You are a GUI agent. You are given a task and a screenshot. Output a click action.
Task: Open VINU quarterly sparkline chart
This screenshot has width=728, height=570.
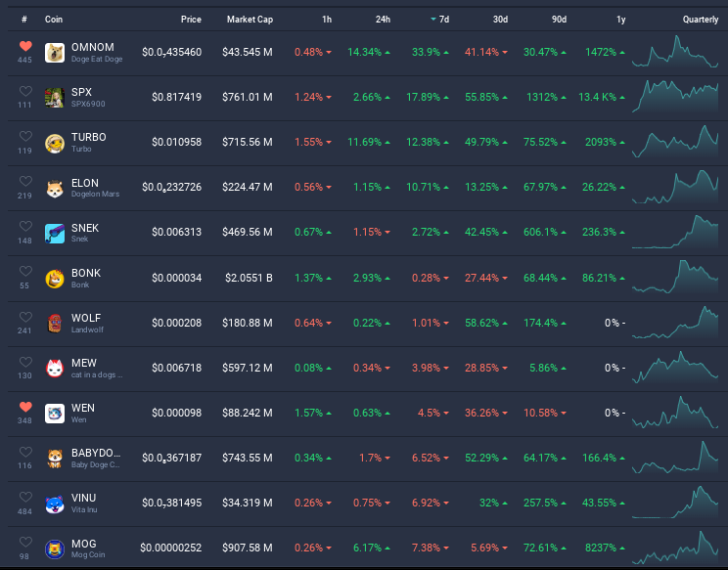pos(675,502)
